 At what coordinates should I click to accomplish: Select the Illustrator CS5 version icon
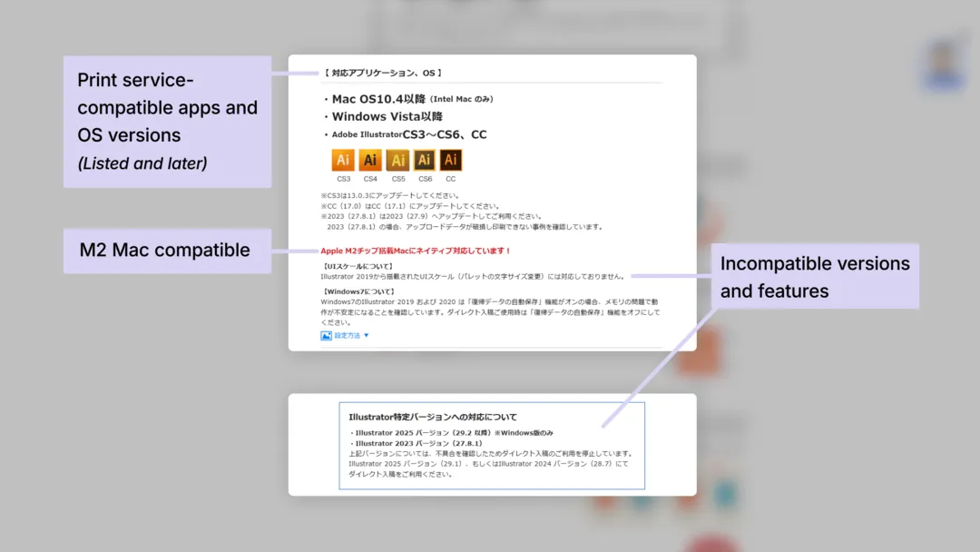397,159
